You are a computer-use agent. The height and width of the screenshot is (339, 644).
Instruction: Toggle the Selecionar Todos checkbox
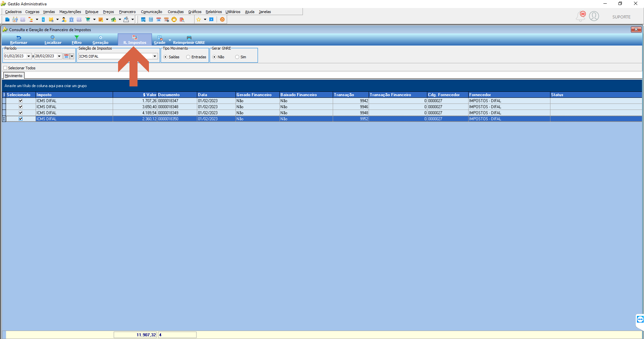click(5, 68)
